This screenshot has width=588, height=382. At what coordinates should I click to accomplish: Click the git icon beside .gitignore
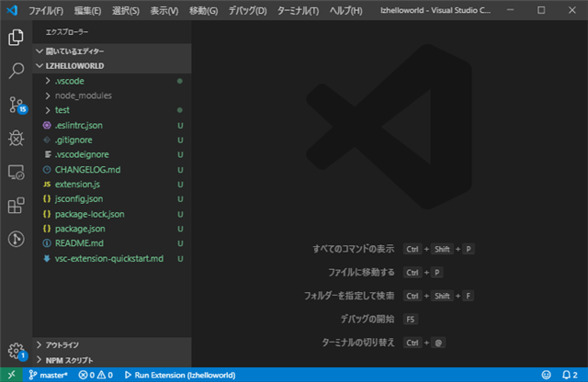47,140
